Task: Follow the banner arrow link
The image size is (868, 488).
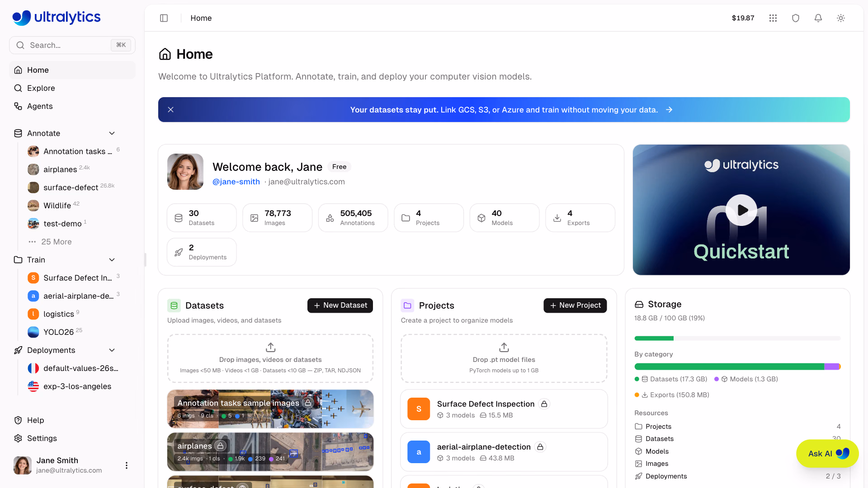Action: (669, 110)
